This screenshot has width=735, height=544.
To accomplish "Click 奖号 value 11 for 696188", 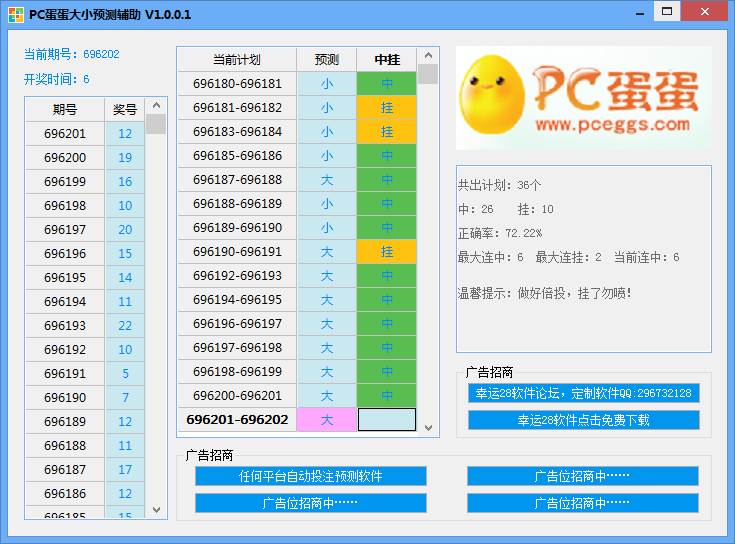I will (125, 445).
